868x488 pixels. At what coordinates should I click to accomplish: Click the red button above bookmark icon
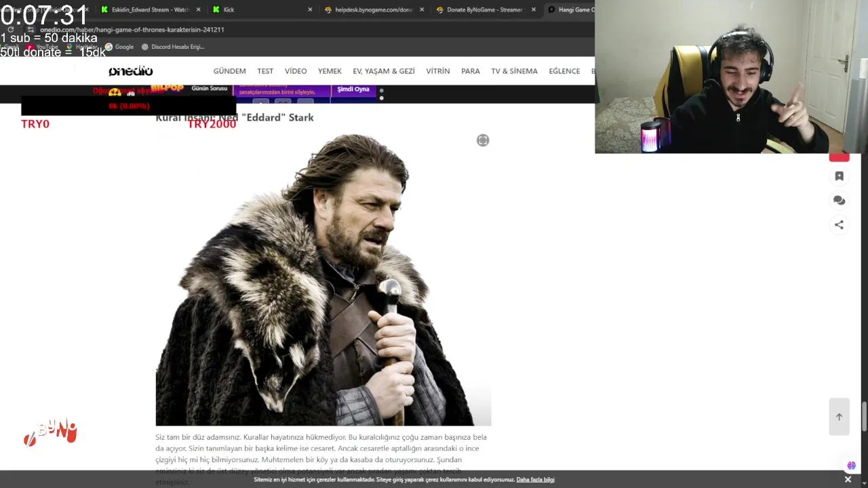839,158
